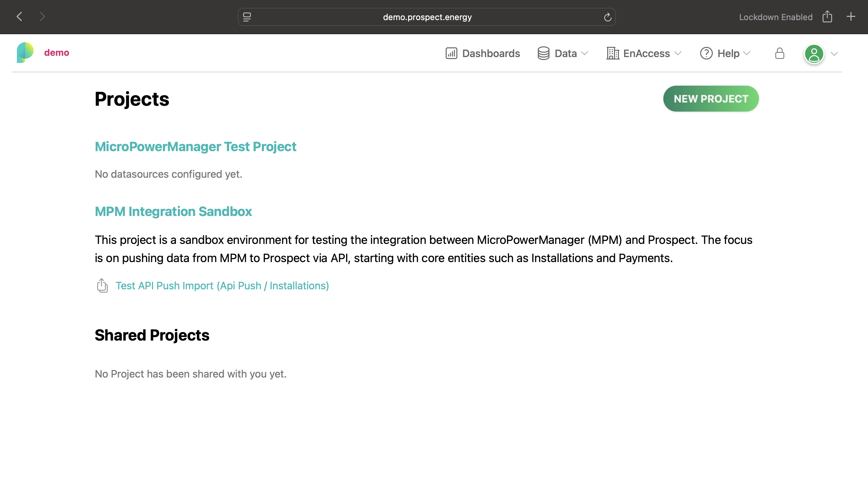Click the Prospect logo next to demo
This screenshot has height=493, width=868.
coord(25,53)
